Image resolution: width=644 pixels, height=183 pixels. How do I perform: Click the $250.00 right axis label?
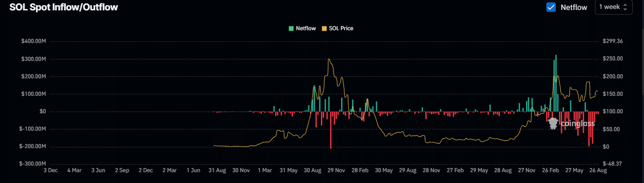[x=613, y=59]
